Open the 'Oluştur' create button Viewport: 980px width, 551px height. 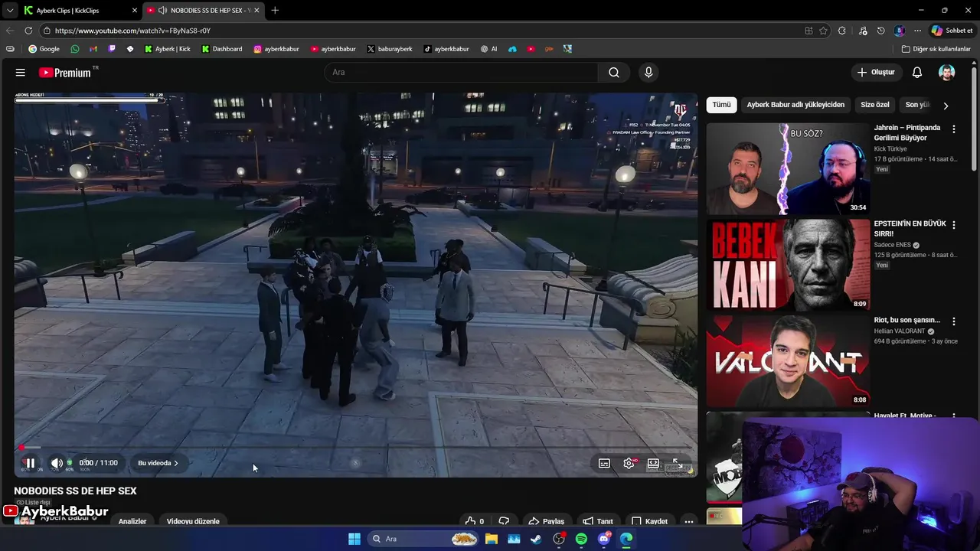pyautogui.click(x=875, y=72)
